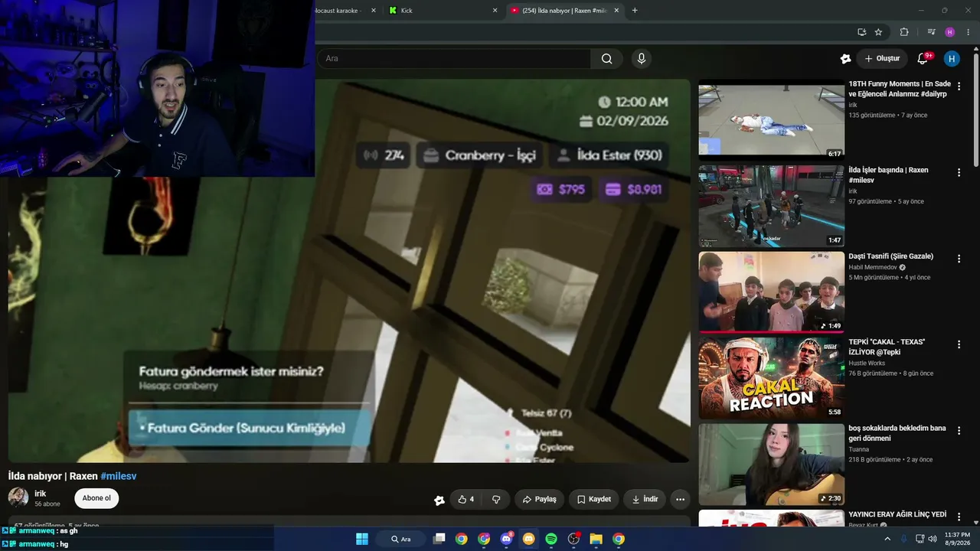Click the TEPKİ "CAKAL - TEXAS" video title
The width and height of the screenshot is (980, 551).
887,347
